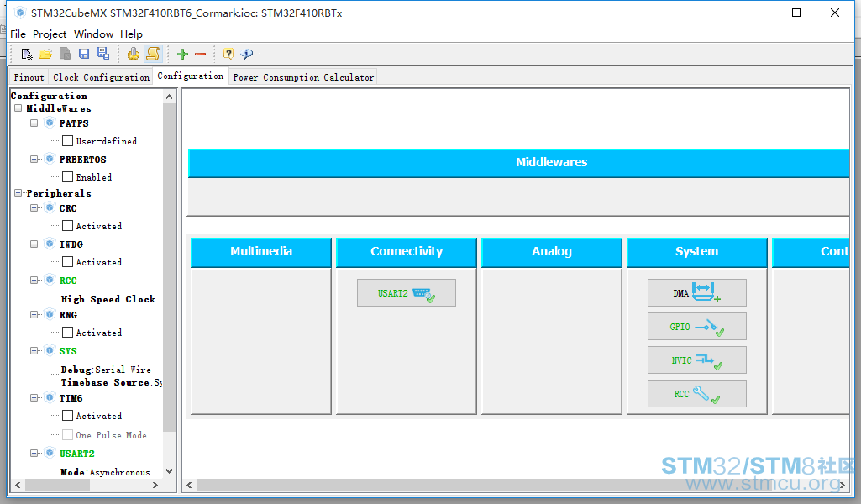
Task: Open the Window menu
Action: [x=93, y=34]
